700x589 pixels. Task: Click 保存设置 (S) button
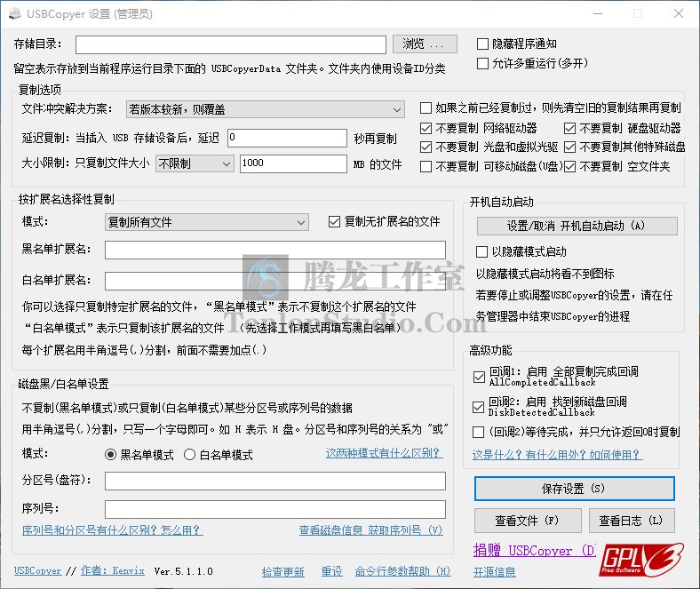click(x=574, y=489)
